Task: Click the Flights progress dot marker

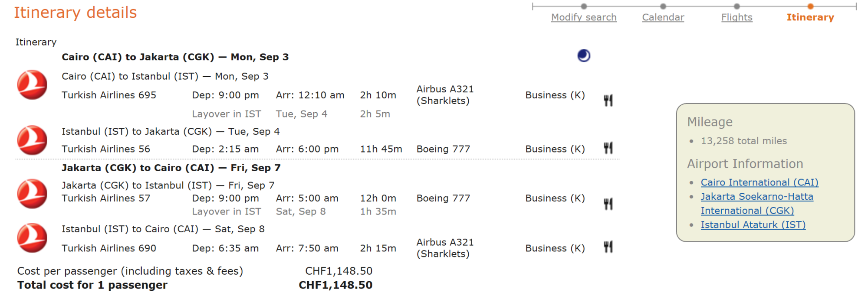Action: pos(736,6)
